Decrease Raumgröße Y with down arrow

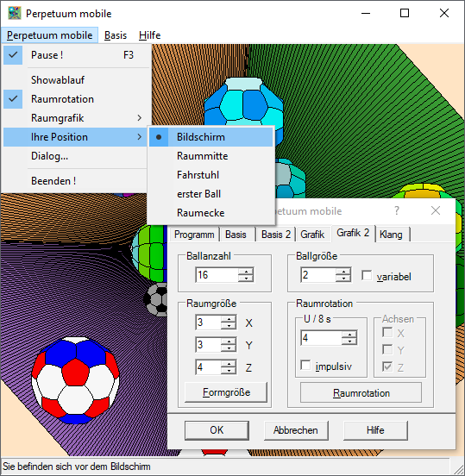229,348
